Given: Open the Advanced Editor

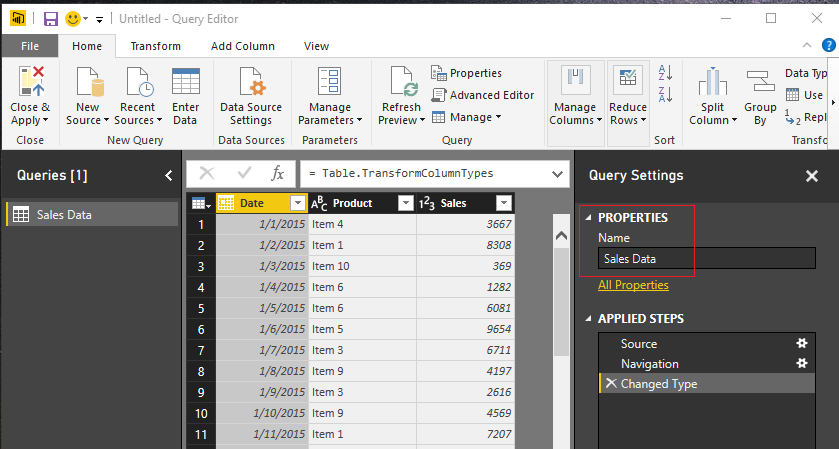Looking at the screenshot, I should pos(483,95).
